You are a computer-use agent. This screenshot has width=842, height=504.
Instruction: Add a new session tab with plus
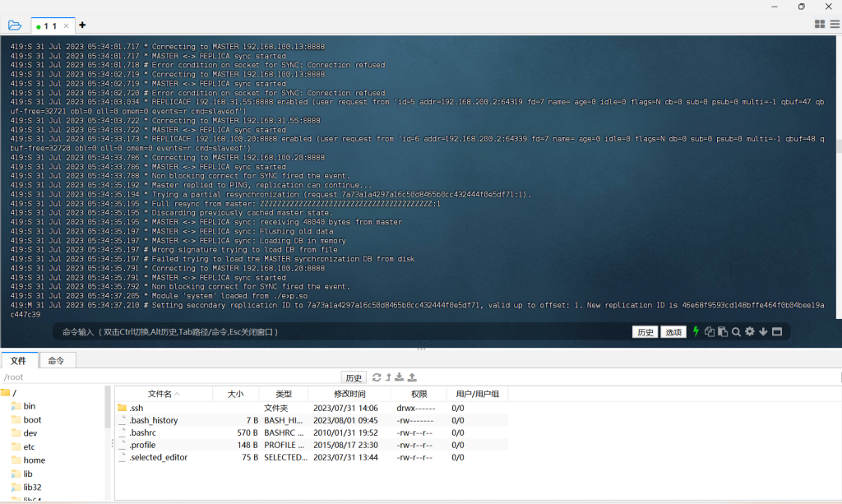pos(82,25)
